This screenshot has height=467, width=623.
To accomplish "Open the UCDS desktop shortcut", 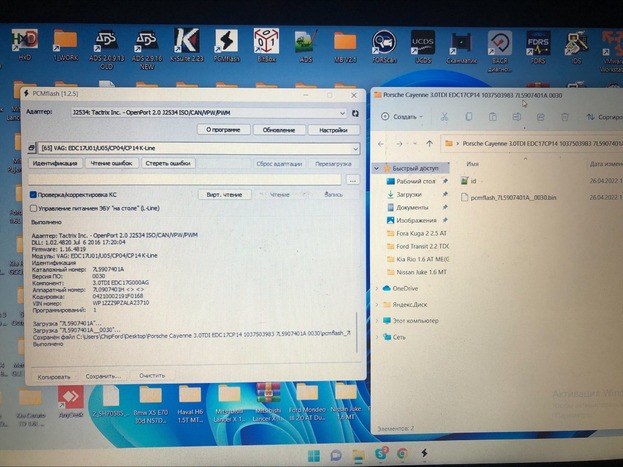I will coord(423,43).
